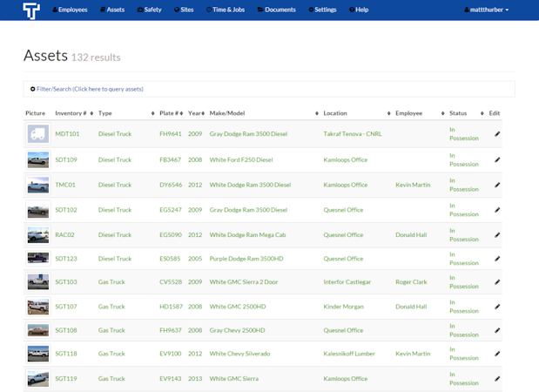Edit asset SGT118 with pencil icon
Image resolution: width=539 pixels, height=392 pixels.
[497, 354]
